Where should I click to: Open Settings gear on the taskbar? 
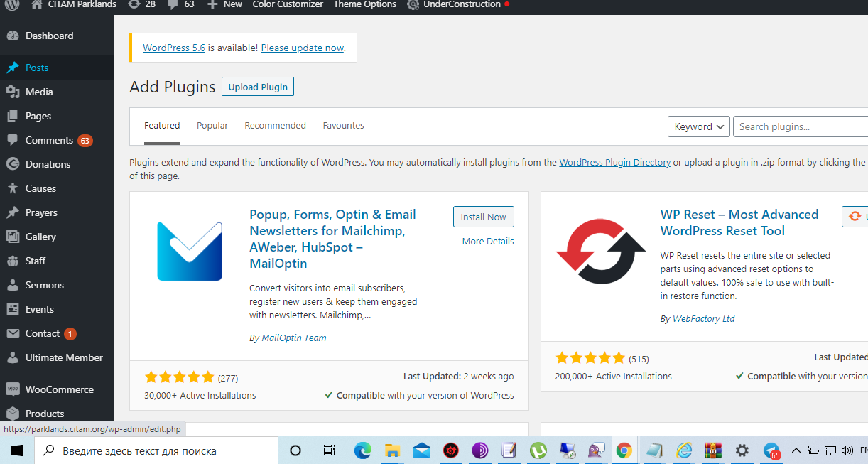click(x=742, y=450)
